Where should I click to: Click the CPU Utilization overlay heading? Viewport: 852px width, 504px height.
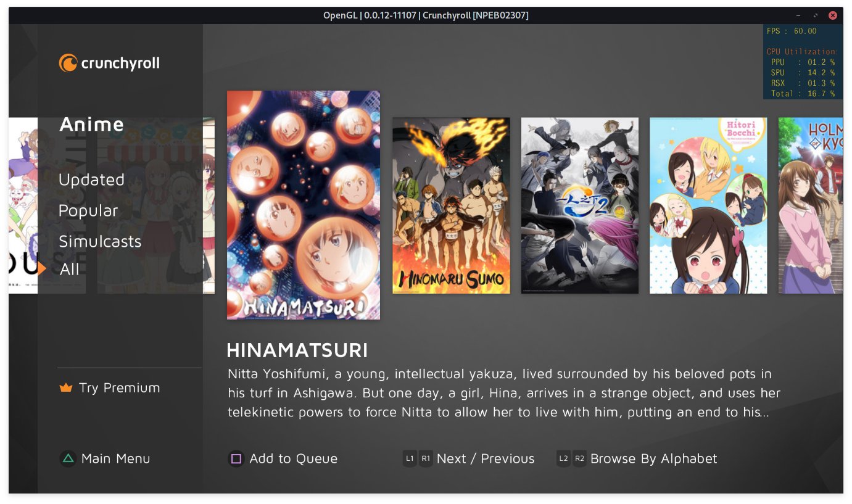tap(802, 52)
